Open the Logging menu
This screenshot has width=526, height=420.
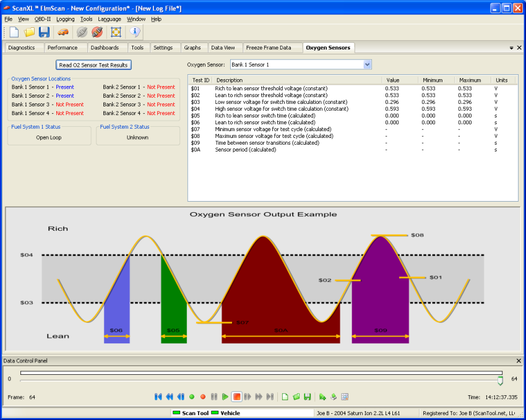click(x=66, y=19)
